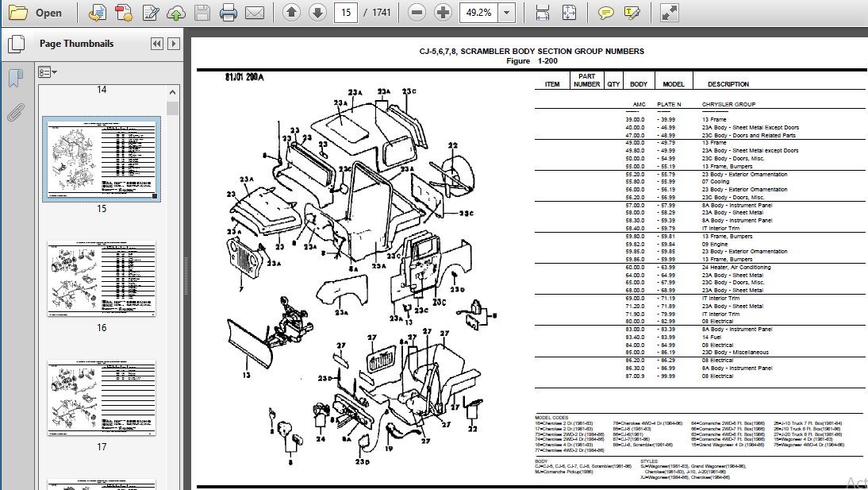The image size is (868, 490).
Task: Click the thumbnail scrollbar up arrow
Action: (x=173, y=92)
